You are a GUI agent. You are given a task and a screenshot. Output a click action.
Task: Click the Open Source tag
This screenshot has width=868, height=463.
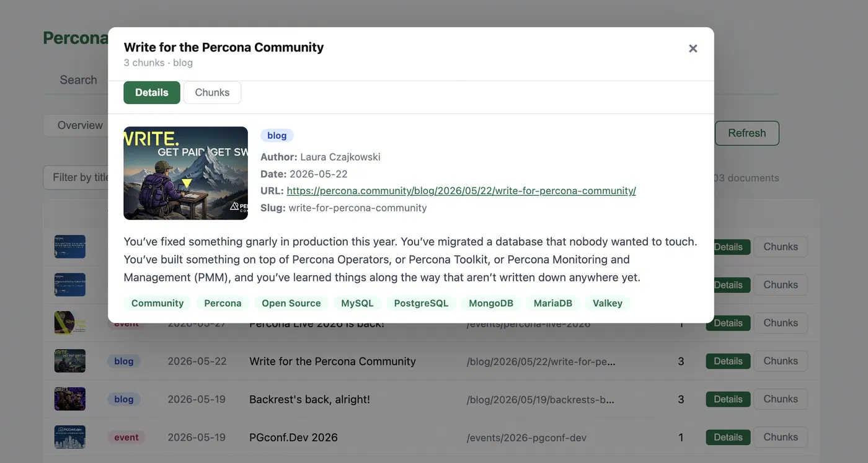click(x=291, y=303)
